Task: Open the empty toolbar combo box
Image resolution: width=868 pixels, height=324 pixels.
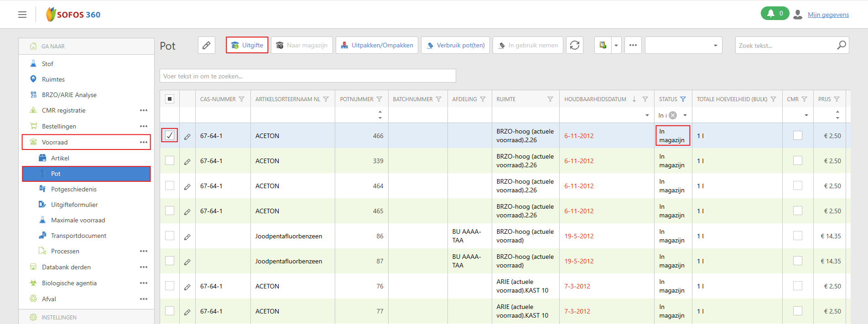Action: (683, 45)
